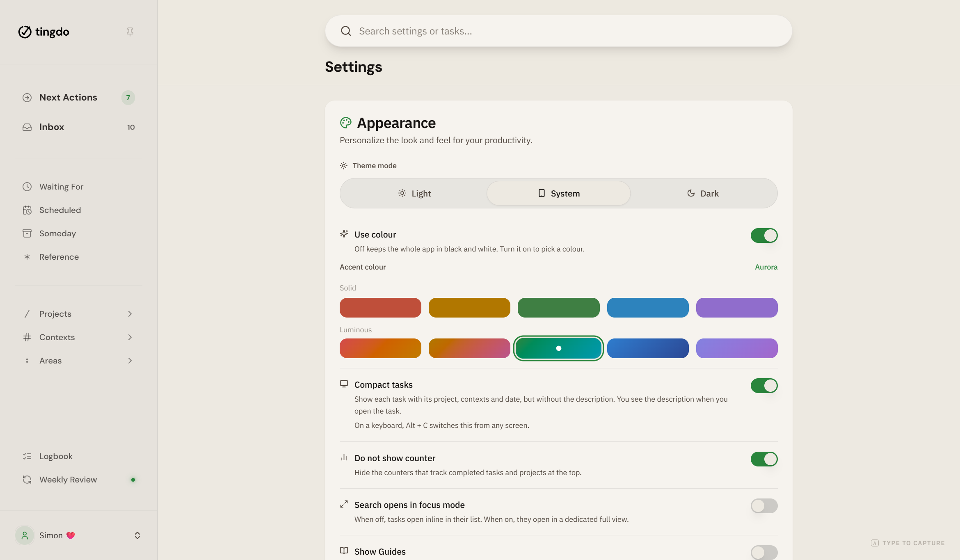960x560 pixels.
Task: Click the Appearance palette icon
Action: (346, 123)
